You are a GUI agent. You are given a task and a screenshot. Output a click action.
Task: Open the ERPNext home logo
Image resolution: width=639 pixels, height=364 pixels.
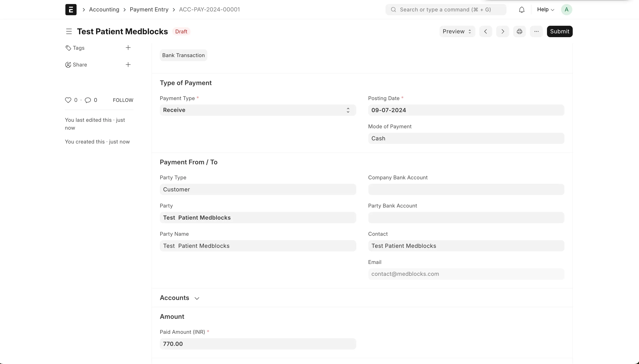pos(71,9)
